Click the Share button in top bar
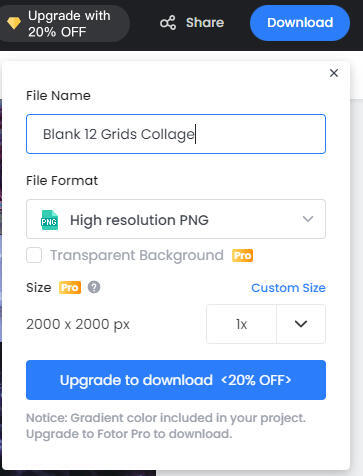The width and height of the screenshot is (363, 476). [192, 23]
